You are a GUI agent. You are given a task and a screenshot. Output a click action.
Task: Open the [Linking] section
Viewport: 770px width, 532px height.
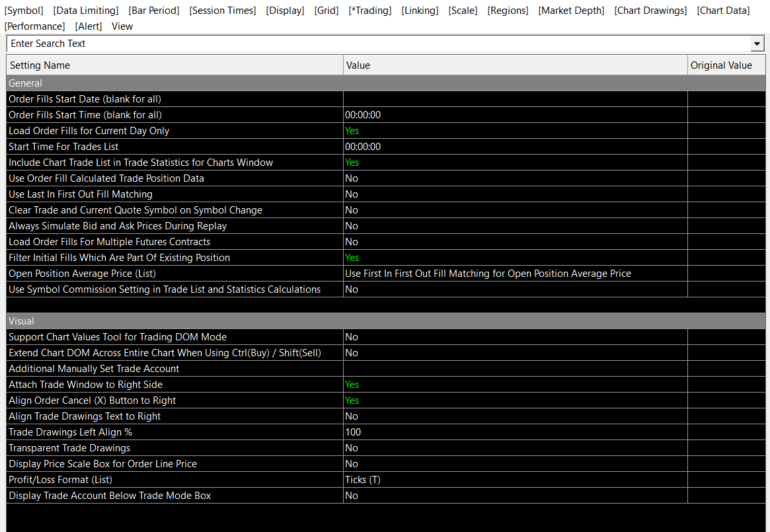tap(420, 11)
